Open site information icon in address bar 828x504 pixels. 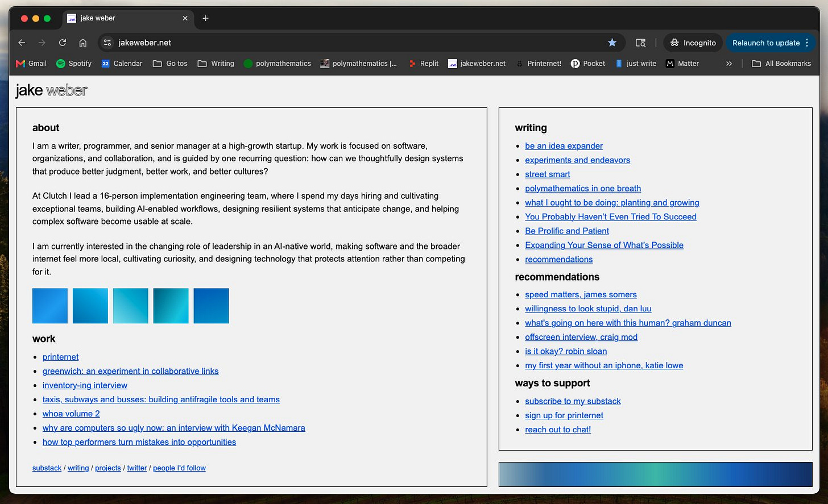point(107,43)
